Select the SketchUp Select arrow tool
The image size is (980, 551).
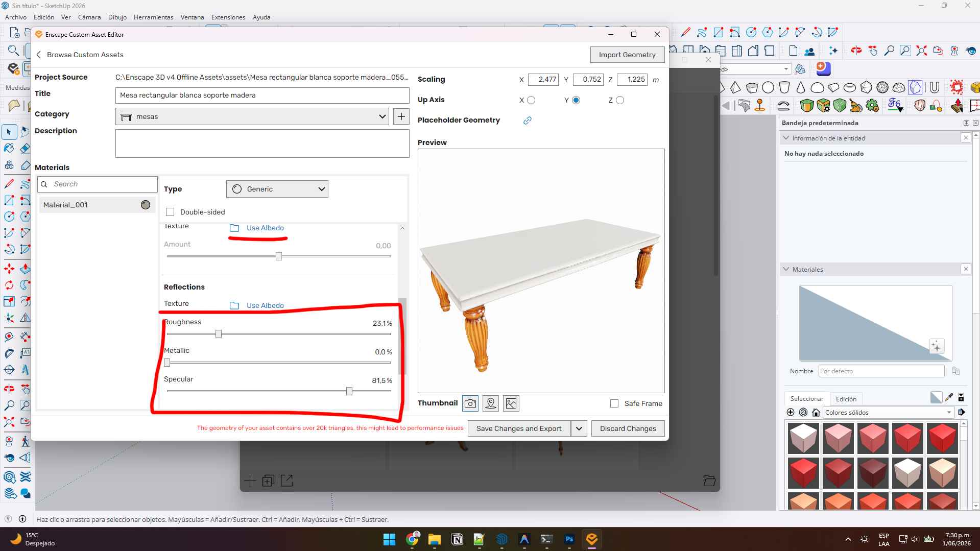click(9, 132)
